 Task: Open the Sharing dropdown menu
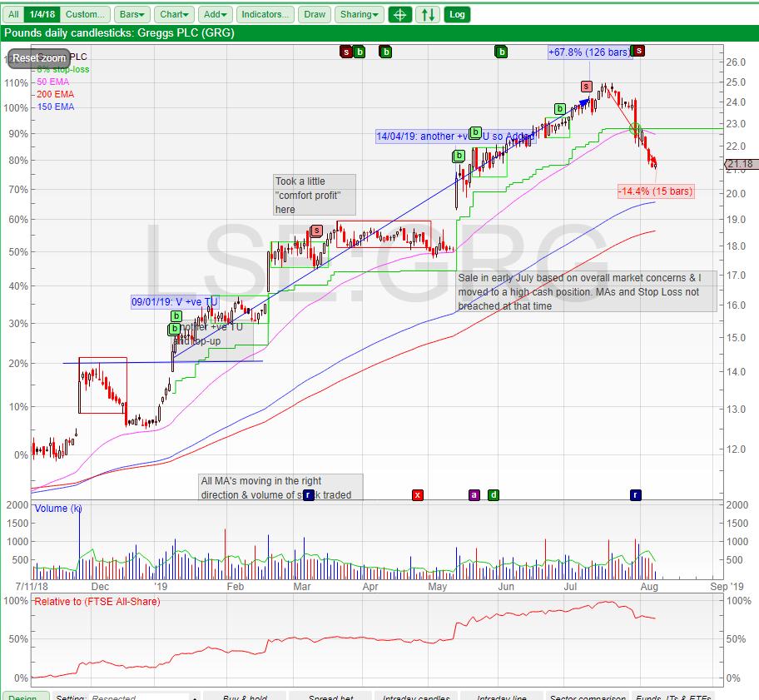coord(360,14)
